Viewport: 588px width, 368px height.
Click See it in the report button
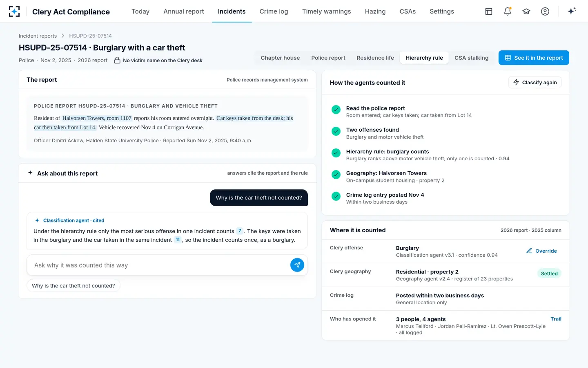click(x=534, y=58)
